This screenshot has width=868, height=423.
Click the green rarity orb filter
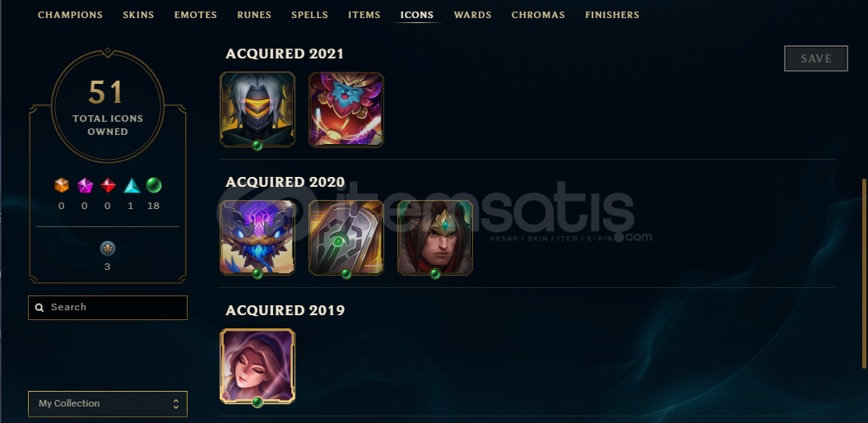pyautogui.click(x=154, y=185)
